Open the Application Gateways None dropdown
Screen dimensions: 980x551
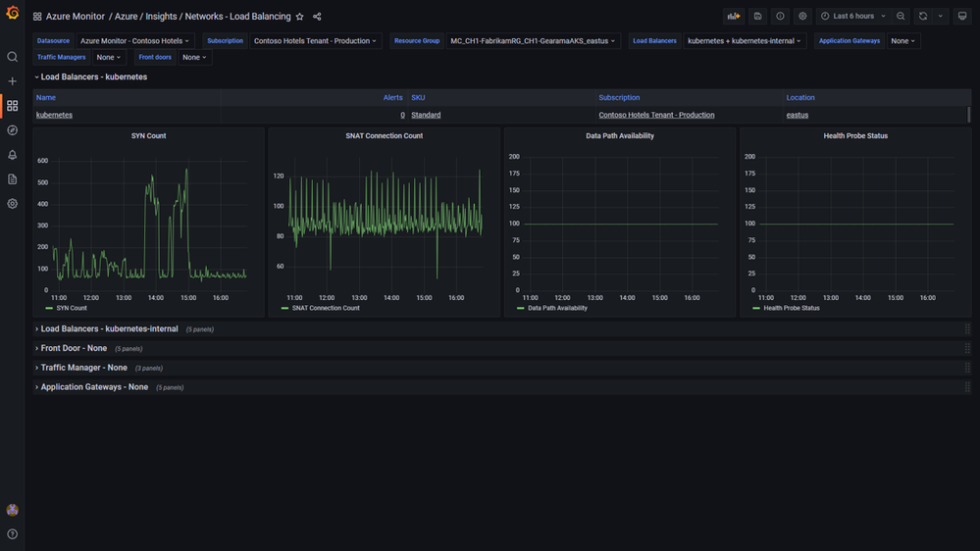(903, 40)
